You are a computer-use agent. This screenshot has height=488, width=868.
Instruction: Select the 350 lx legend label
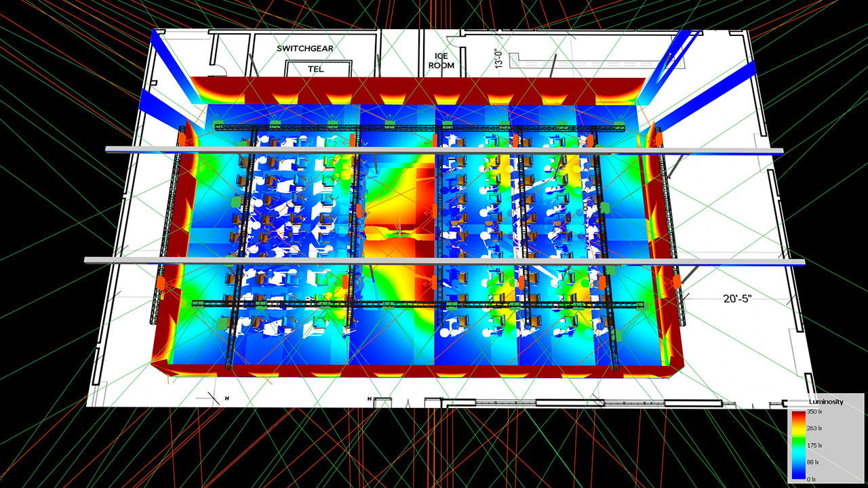(x=813, y=412)
